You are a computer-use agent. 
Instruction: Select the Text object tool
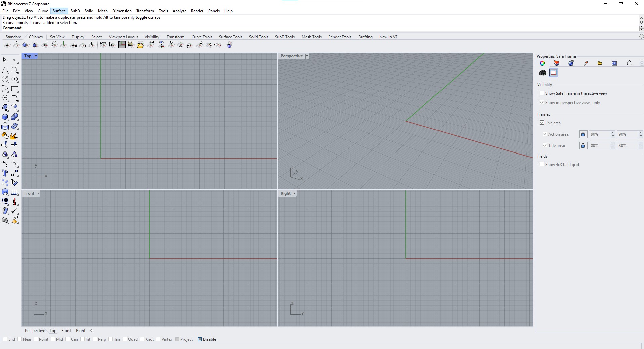(x=5, y=173)
